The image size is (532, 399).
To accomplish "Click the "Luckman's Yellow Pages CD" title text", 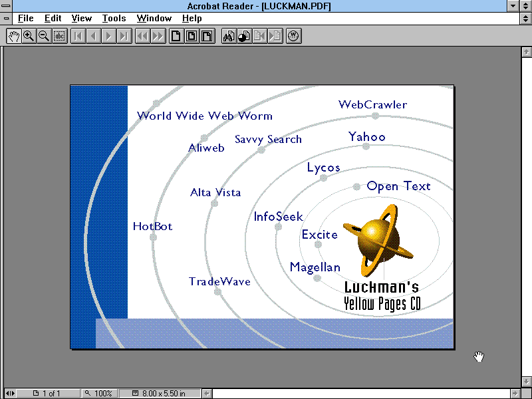I will coord(382,296).
